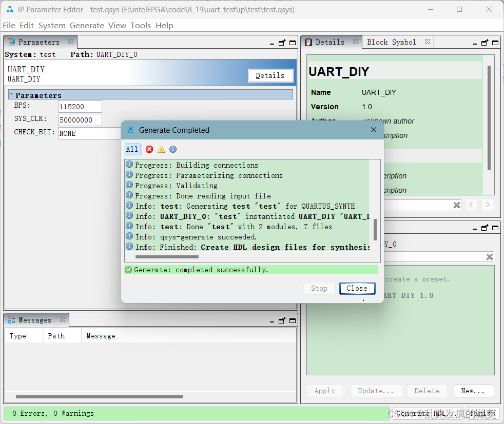Image resolution: width=504 pixels, height=424 pixels.
Task: Select 'Progress: Validating' log line
Action: pos(247,186)
